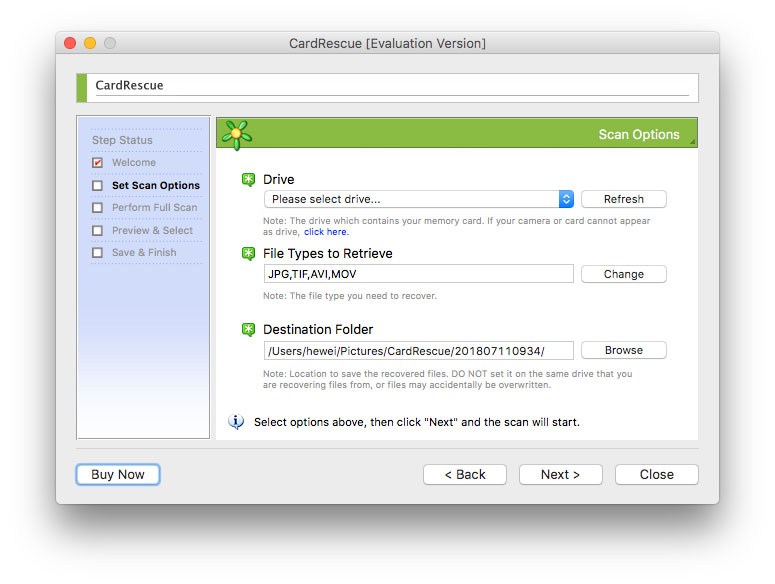Click the Scan Options header title

point(639,134)
